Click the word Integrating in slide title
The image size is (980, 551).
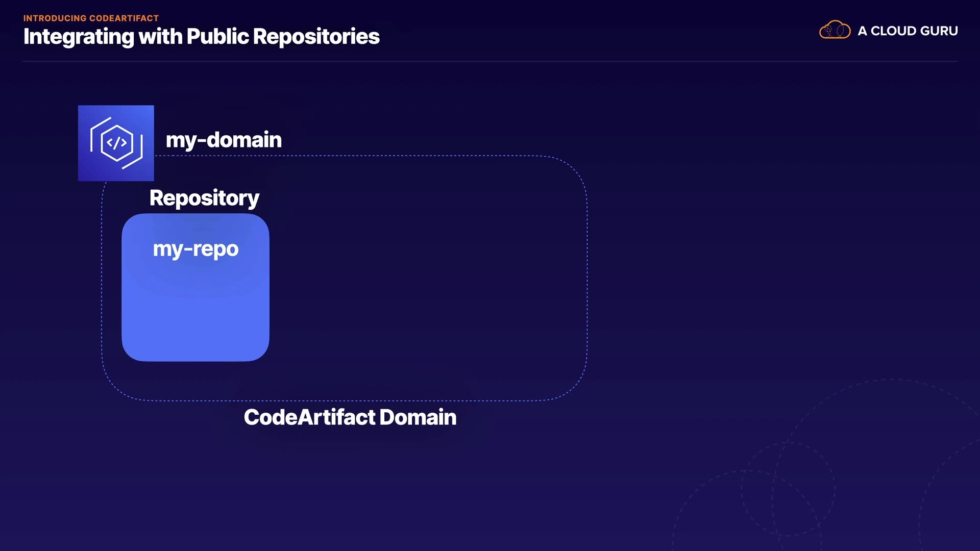[x=79, y=37]
